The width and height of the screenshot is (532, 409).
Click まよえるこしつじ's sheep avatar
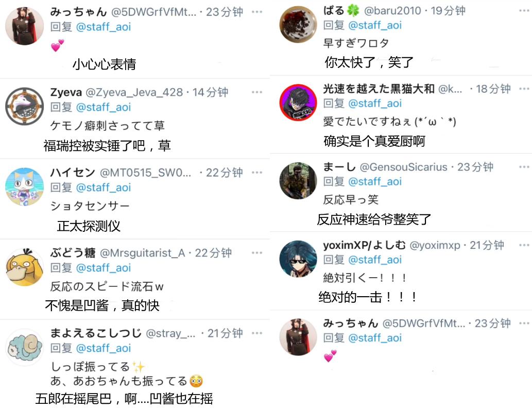(24, 347)
